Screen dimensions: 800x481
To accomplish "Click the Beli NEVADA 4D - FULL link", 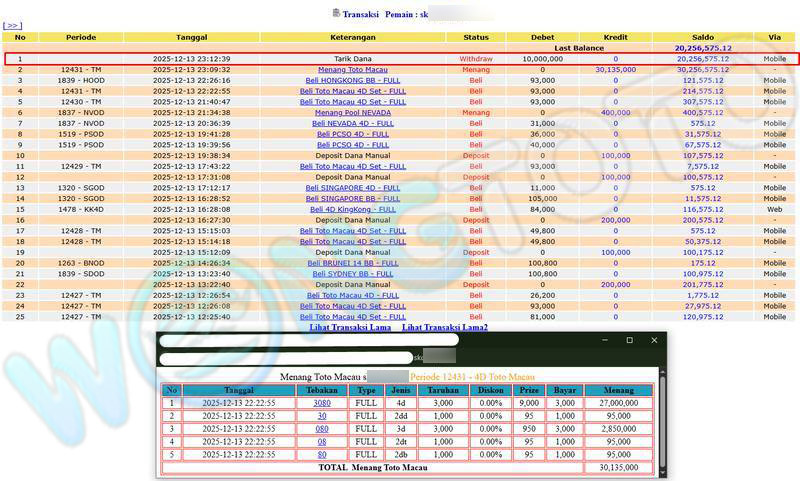I will pyautogui.click(x=353, y=123).
